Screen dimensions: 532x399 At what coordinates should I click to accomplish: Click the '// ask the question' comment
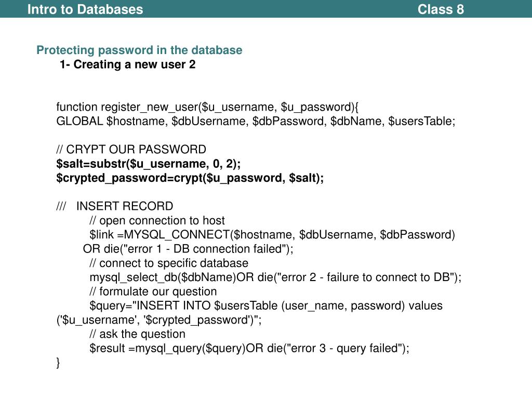tap(137, 334)
